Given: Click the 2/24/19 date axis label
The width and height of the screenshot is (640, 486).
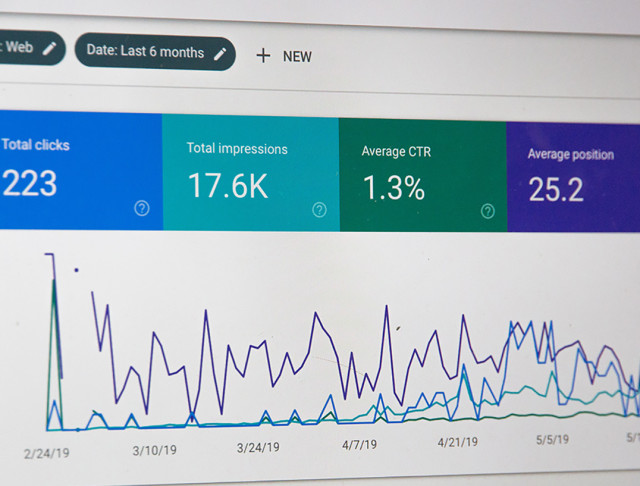Looking at the screenshot, I should tap(48, 453).
